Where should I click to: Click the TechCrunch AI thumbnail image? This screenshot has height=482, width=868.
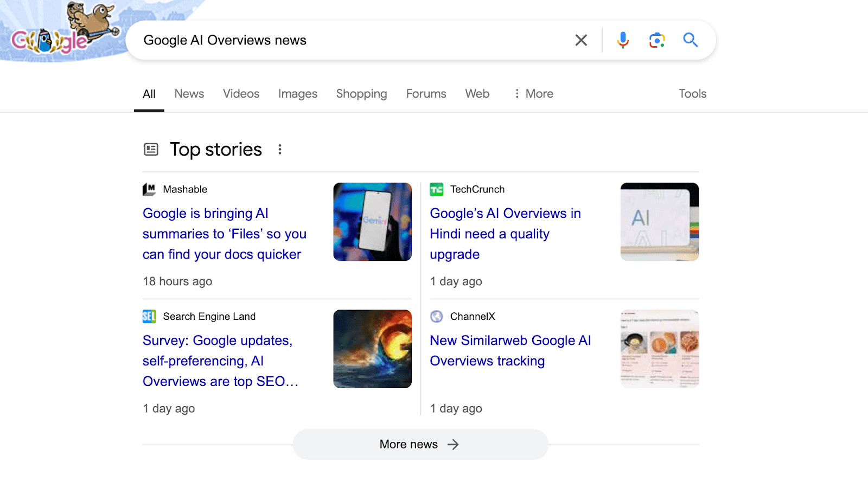point(660,222)
